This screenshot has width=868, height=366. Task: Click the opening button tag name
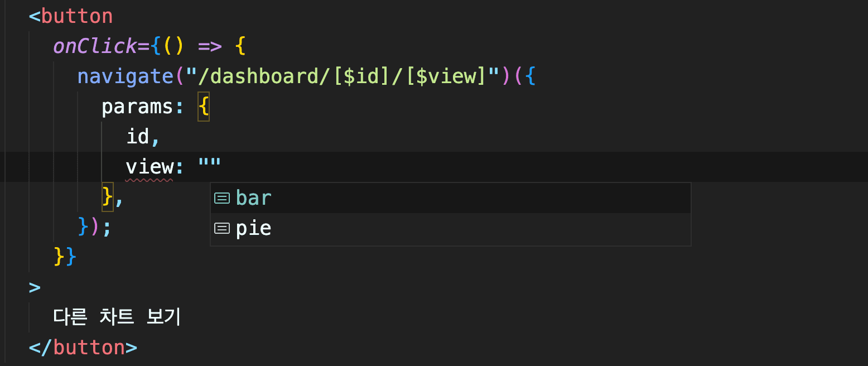click(77, 16)
